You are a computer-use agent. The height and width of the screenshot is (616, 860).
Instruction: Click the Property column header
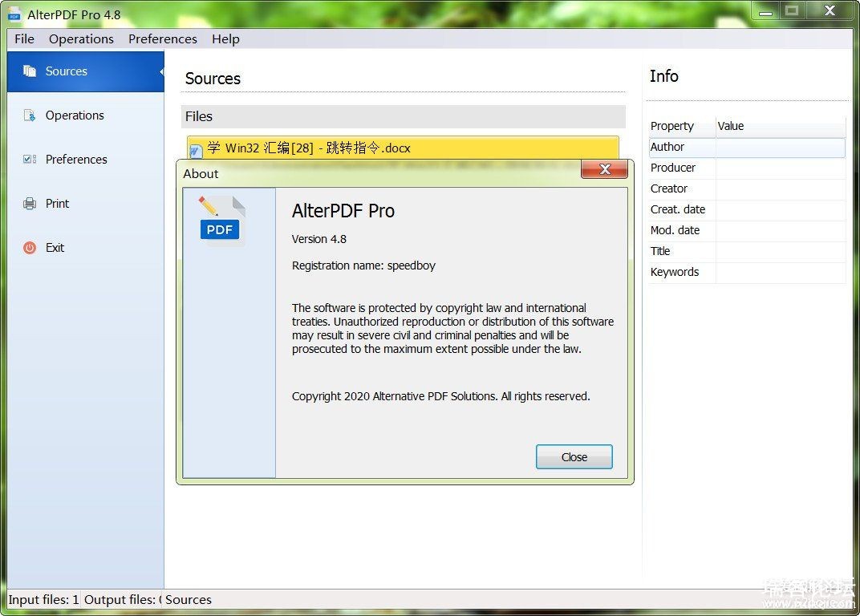point(682,126)
